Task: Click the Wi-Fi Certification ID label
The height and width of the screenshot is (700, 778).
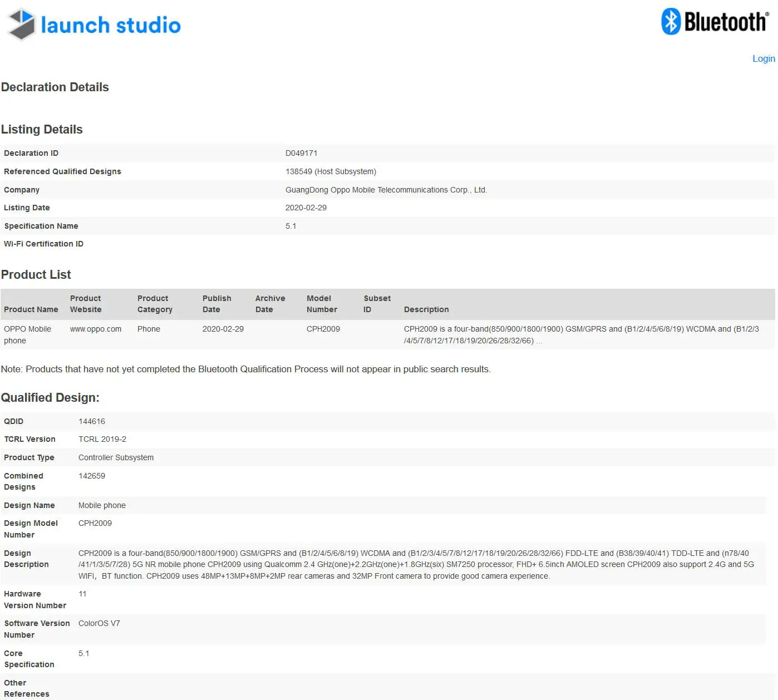Action: pyautogui.click(x=43, y=244)
